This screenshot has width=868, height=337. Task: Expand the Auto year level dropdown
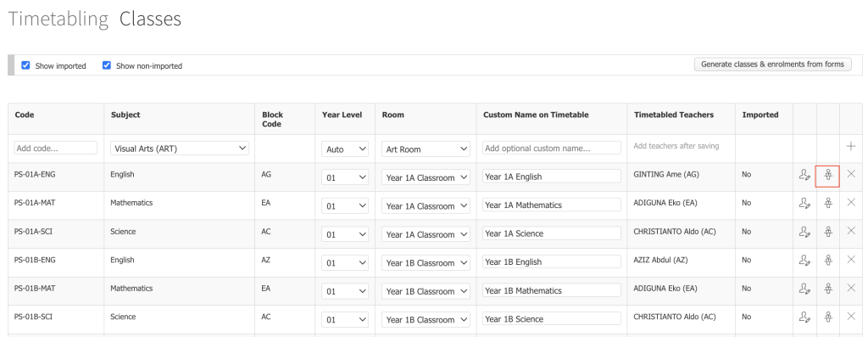click(x=345, y=149)
